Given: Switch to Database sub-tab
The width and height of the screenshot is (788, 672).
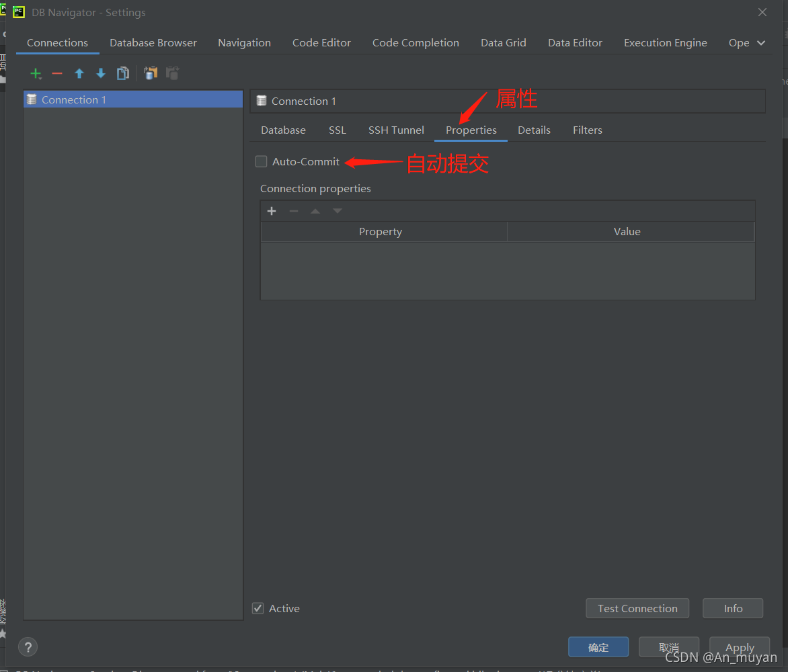Looking at the screenshot, I should click(x=284, y=130).
